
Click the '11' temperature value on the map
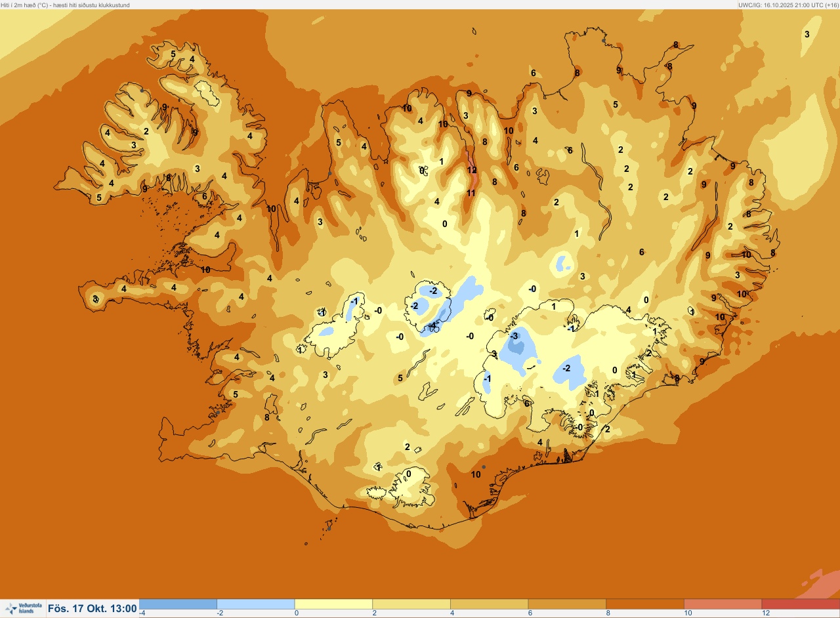pyautogui.click(x=471, y=193)
